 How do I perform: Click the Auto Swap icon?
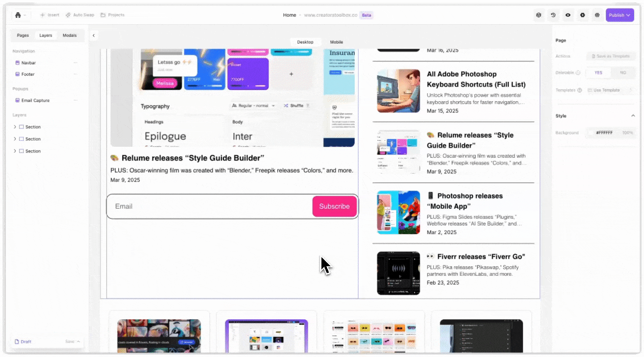(68, 15)
